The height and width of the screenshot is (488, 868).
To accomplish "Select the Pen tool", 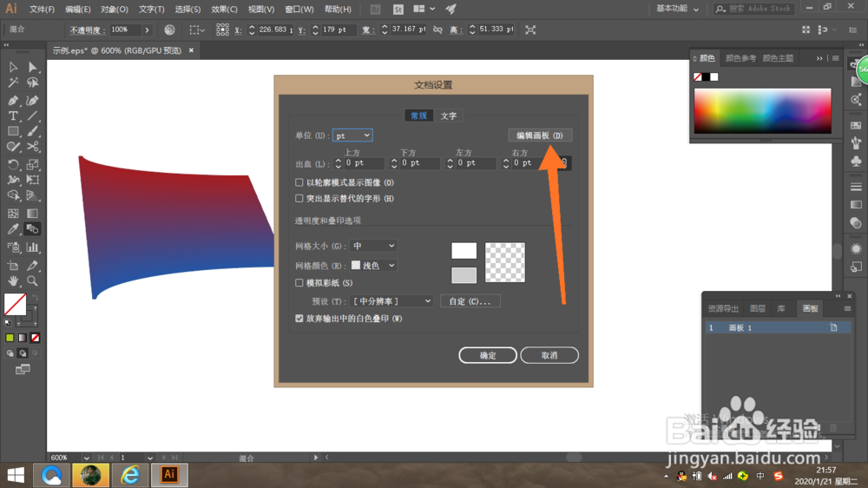I will coord(13,100).
